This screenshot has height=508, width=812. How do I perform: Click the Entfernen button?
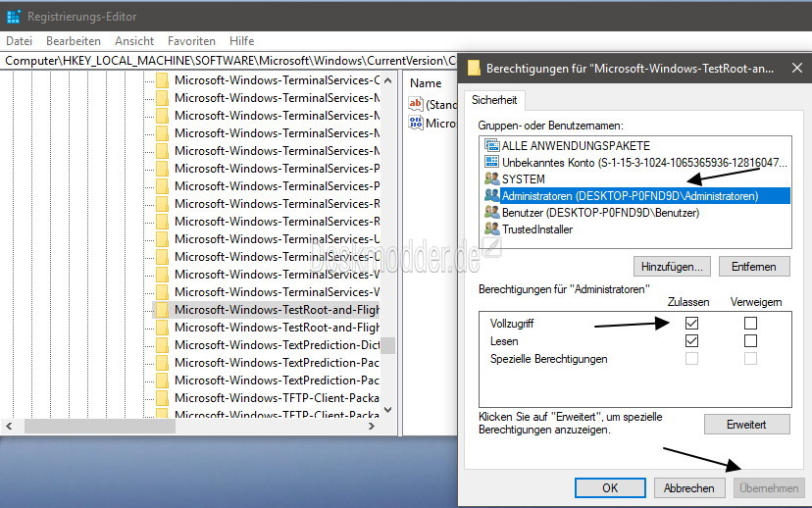pyautogui.click(x=753, y=267)
